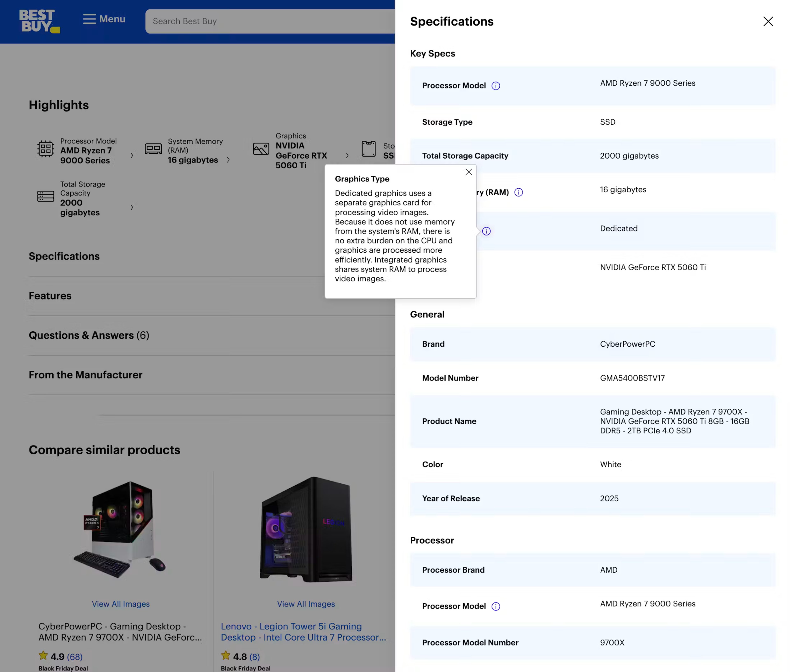Screen dimensions: 790x672
Task: Click the 'AMD' processor brand value
Action: coord(609,570)
